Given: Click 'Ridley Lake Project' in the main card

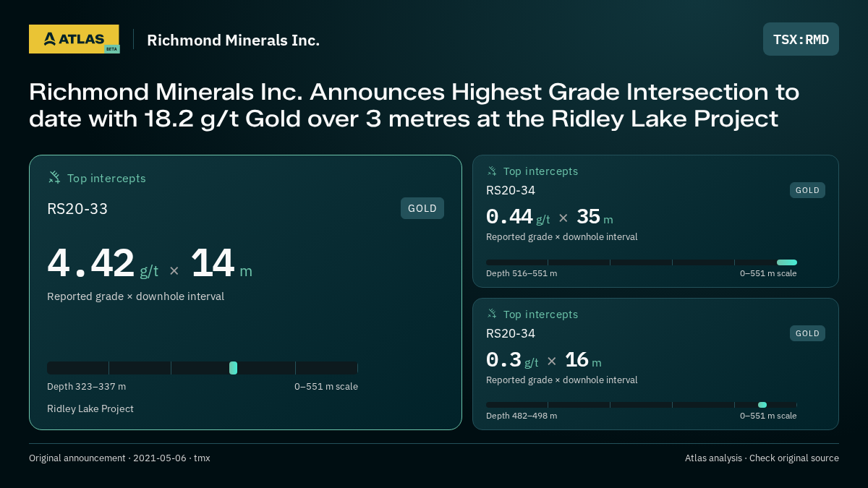Looking at the screenshot, I should click(x=90, y=409).
